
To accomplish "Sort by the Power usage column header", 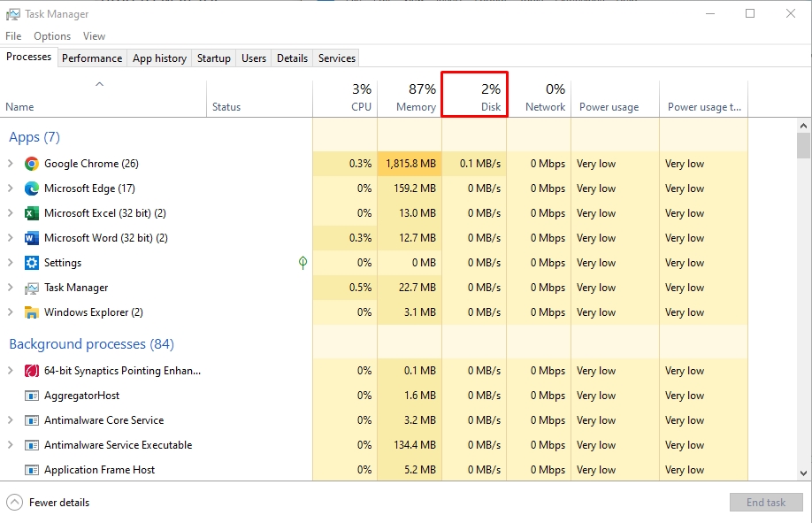I will pos(615,98).
